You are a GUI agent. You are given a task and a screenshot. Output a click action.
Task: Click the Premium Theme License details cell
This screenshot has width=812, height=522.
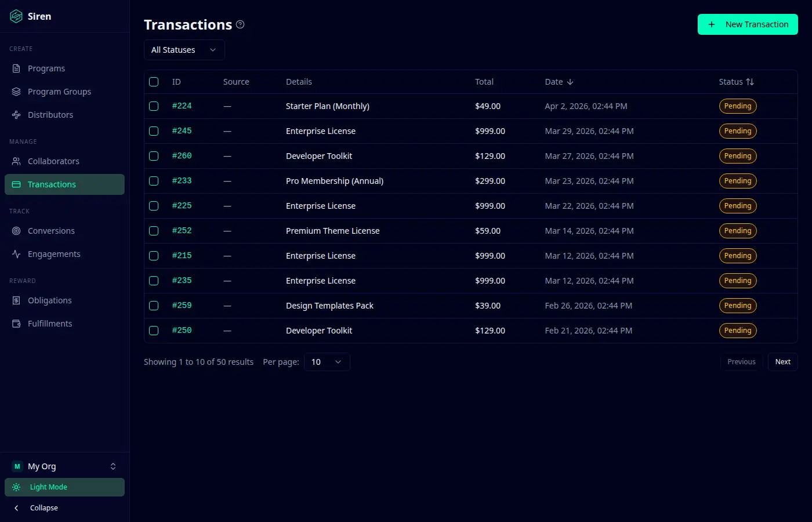(x=333, y=231)
